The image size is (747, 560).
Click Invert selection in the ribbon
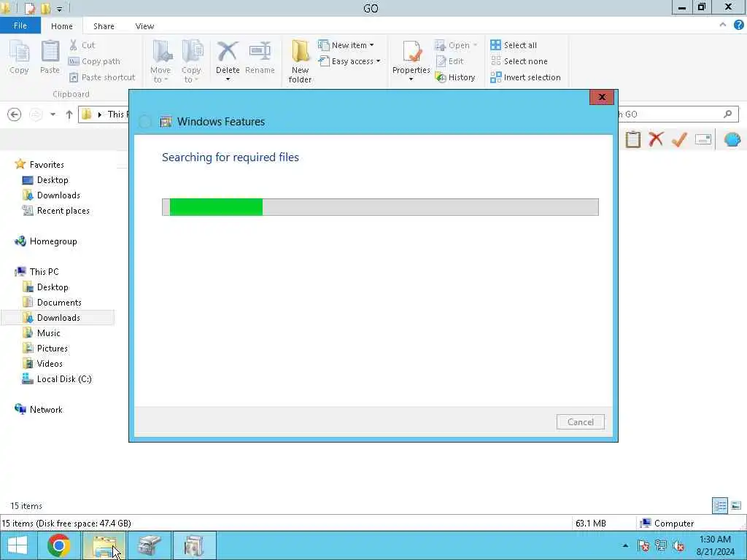[x=525, y=77]
